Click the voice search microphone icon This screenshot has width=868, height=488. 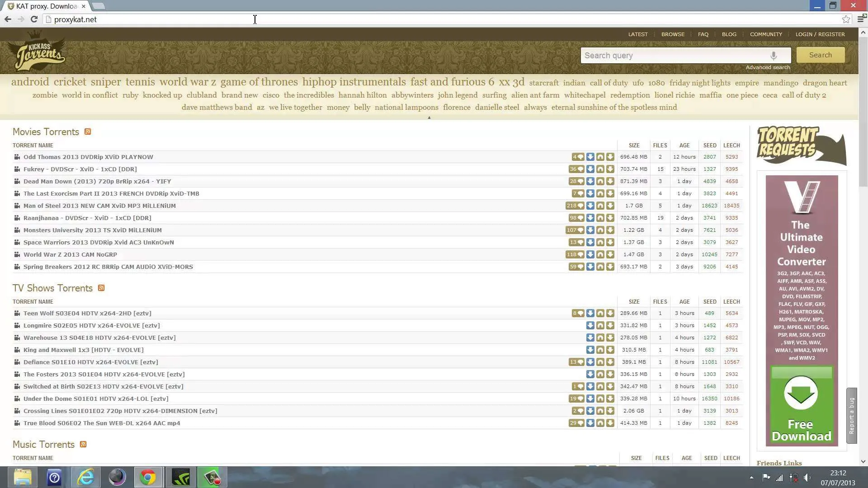point(774,55)
